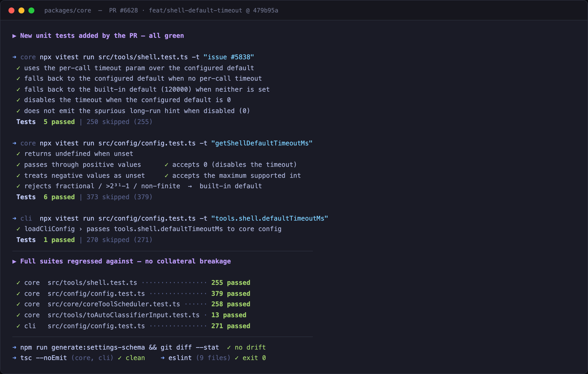The height and width of the screenshot is (374, 588).
Task: Click the green maximize window button
Action: tap(31, 10)
